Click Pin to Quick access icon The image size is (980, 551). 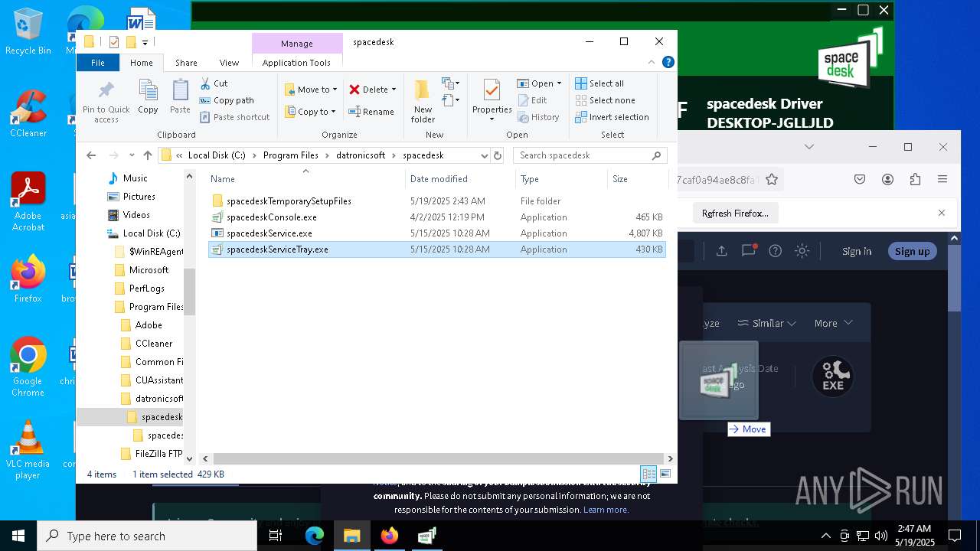click(106, 100)
